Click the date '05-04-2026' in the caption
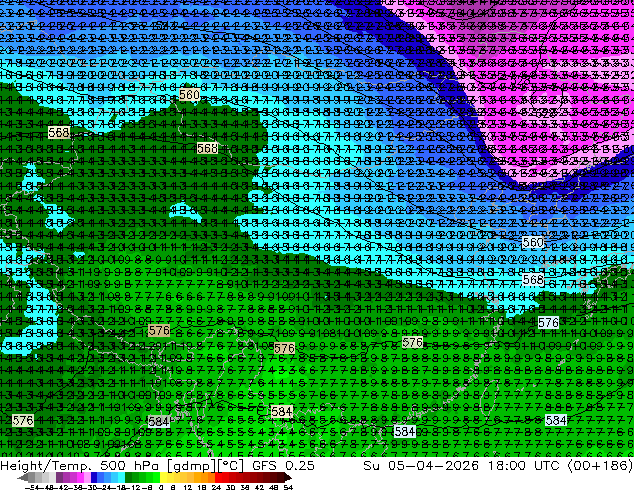The height and width of the screenshot is (490, 634). tap(433, 465)
